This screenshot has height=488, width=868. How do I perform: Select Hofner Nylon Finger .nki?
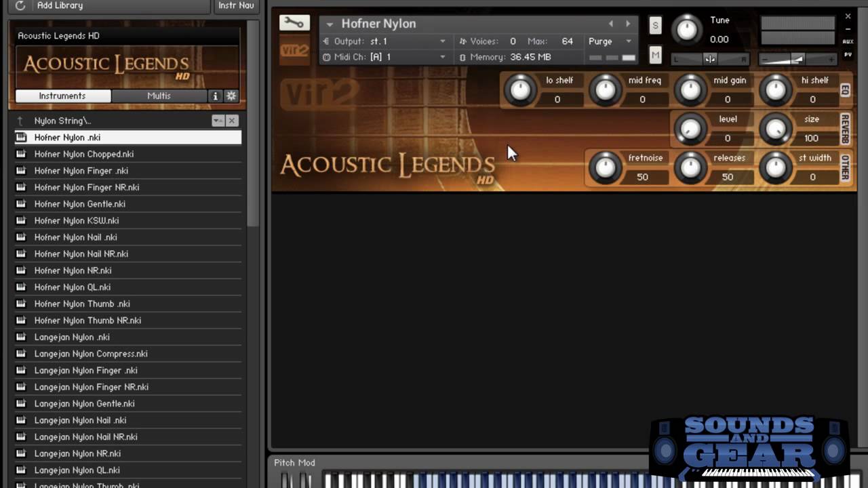click(x=128, y=171)
